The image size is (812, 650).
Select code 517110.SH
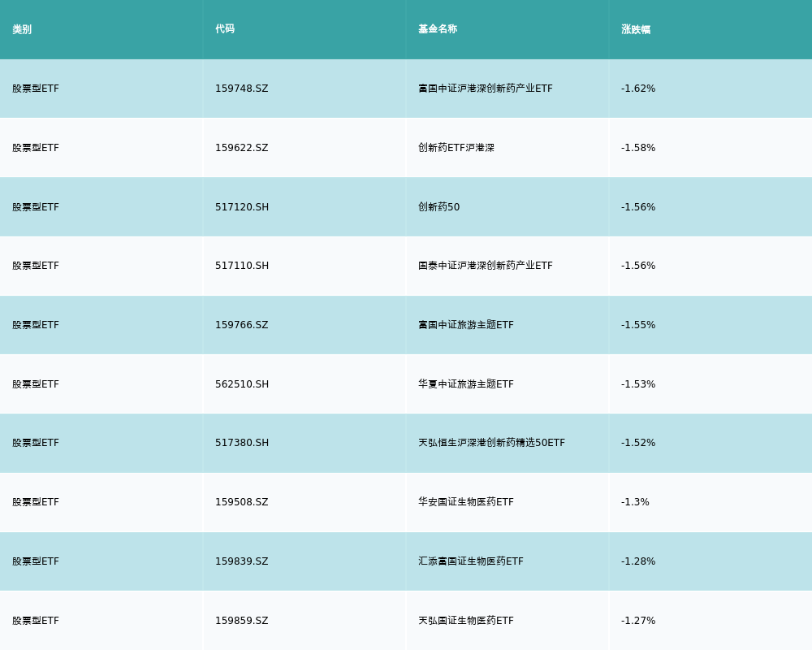pyautogui.click(x=242, y=266)
